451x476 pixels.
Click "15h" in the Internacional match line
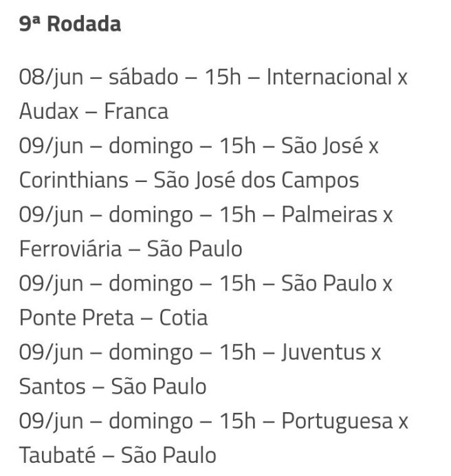coord(221,77)
